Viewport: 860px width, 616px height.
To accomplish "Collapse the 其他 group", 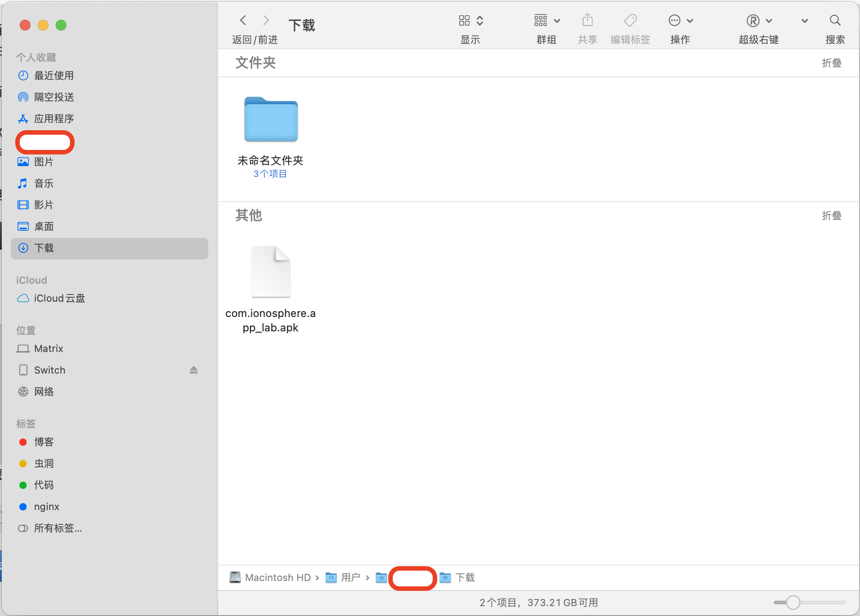I will (x=831, y=216).
